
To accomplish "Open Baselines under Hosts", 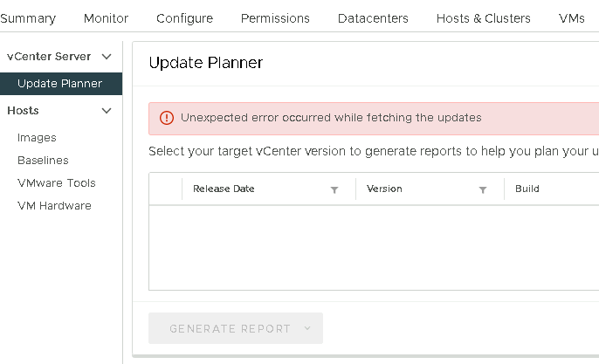I will 43,161.
